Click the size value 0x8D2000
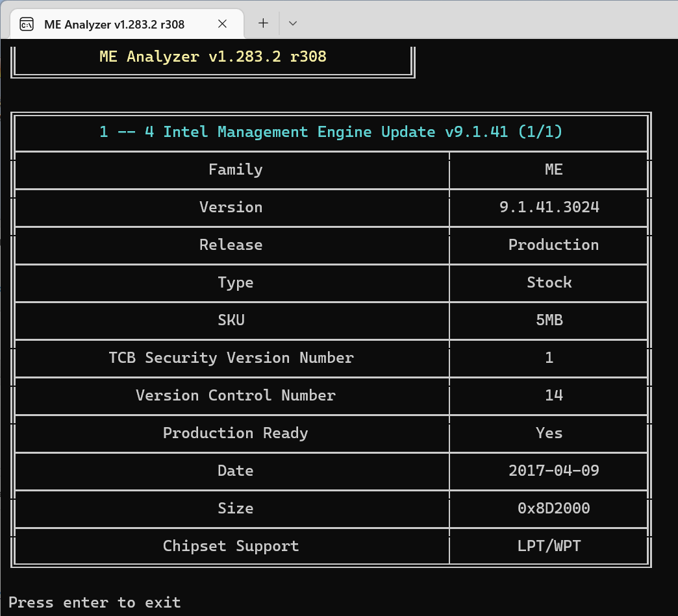 [x=553, y=508]
